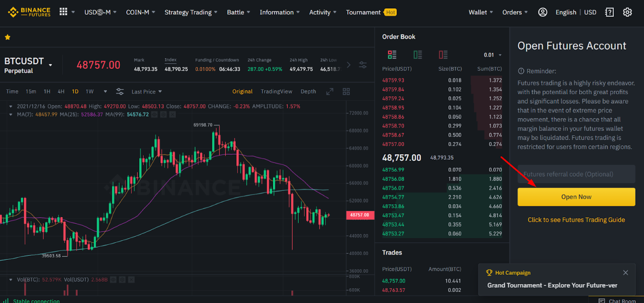Expand the chart to fullscreen

[330, 91]
